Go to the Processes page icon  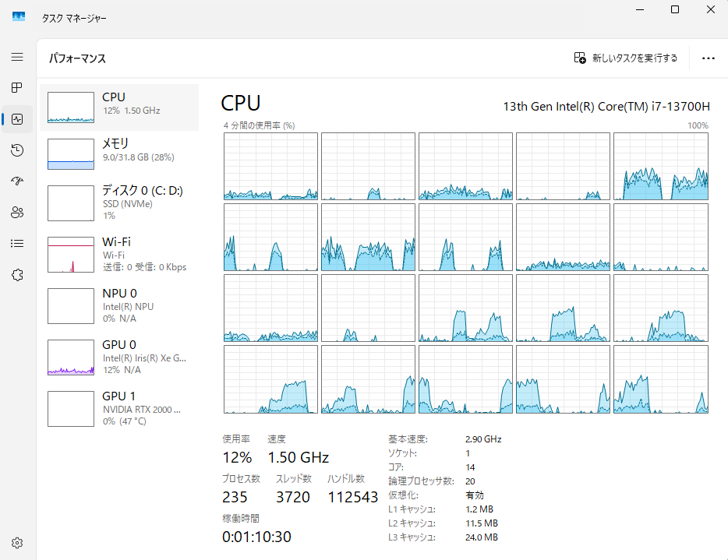click(x=17, y=88)
